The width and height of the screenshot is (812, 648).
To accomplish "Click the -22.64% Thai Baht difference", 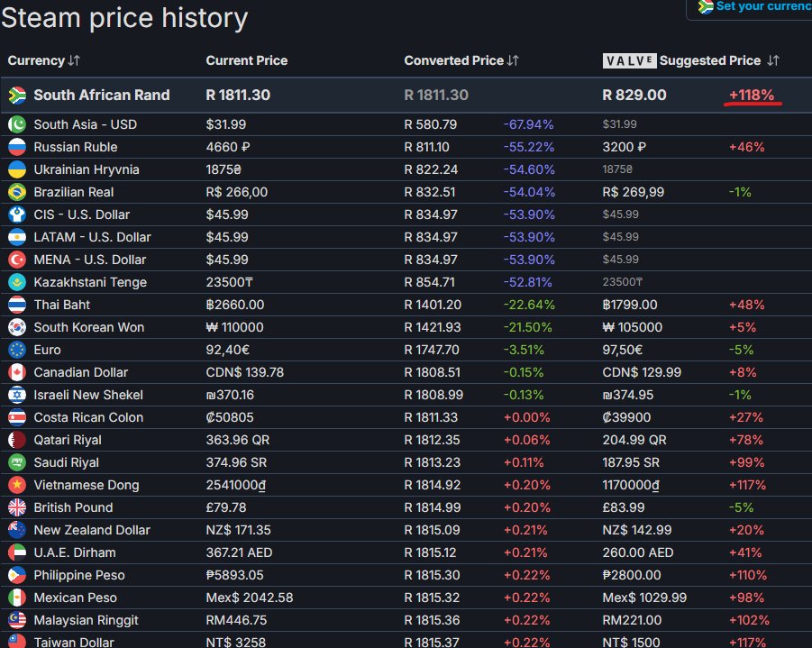I will click(x=529, y=306).
